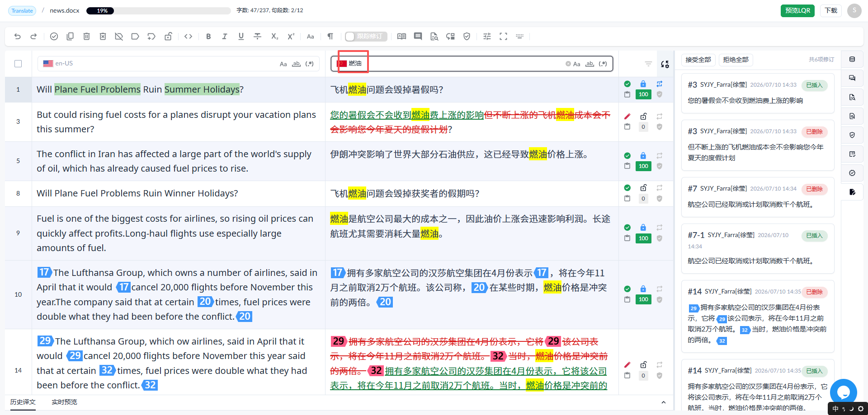868x415 pixels.
Task: Click the trash can icon in toolbar
Action: (x=86, y=37)
